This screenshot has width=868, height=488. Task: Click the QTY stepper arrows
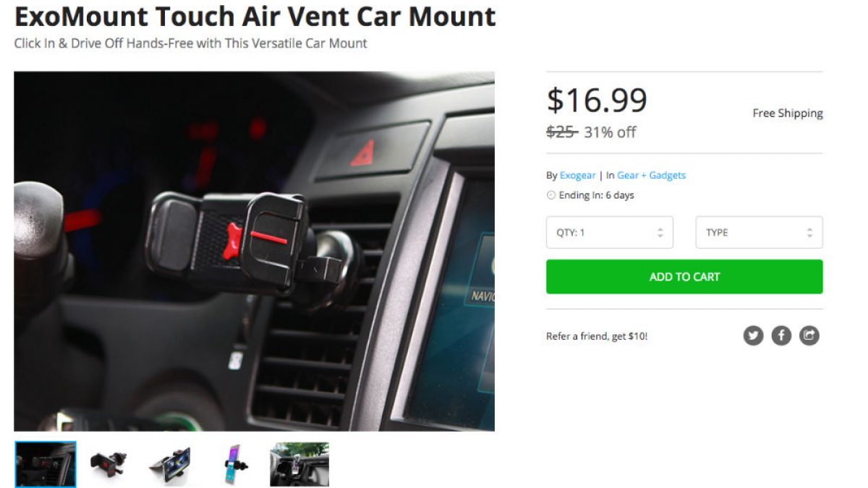click(660, 233)
